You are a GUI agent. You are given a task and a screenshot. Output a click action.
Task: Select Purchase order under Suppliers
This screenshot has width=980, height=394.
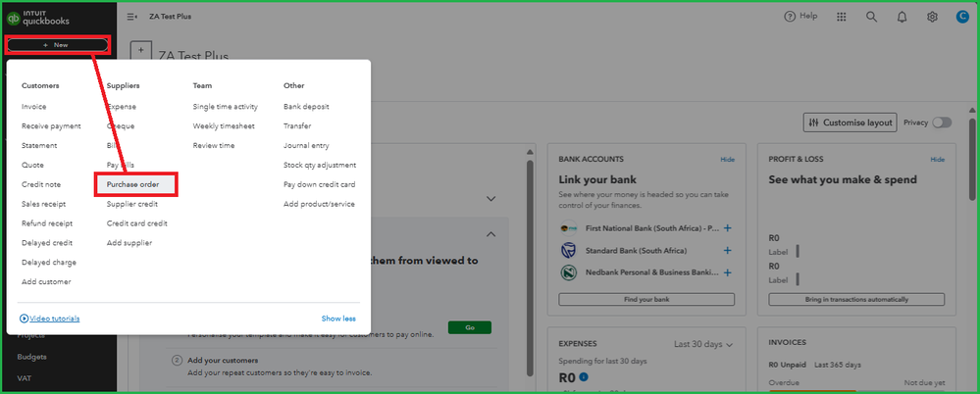(132, 184)
